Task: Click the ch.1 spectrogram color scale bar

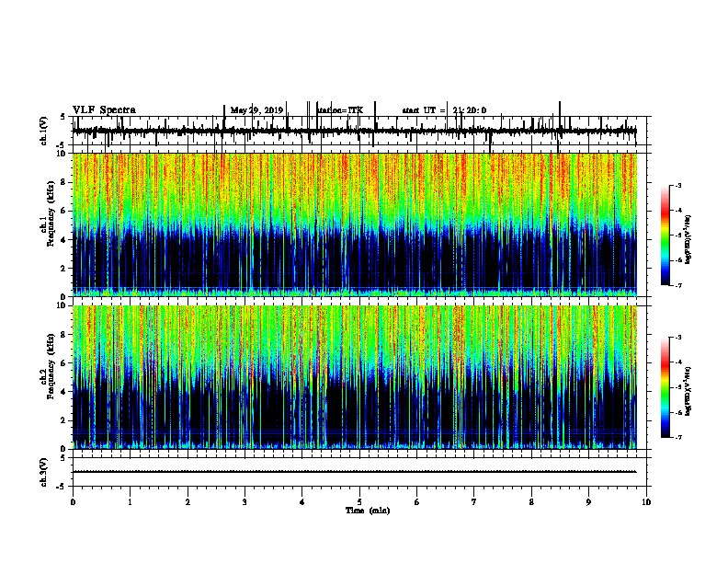Action: click(x=665, y=236)
